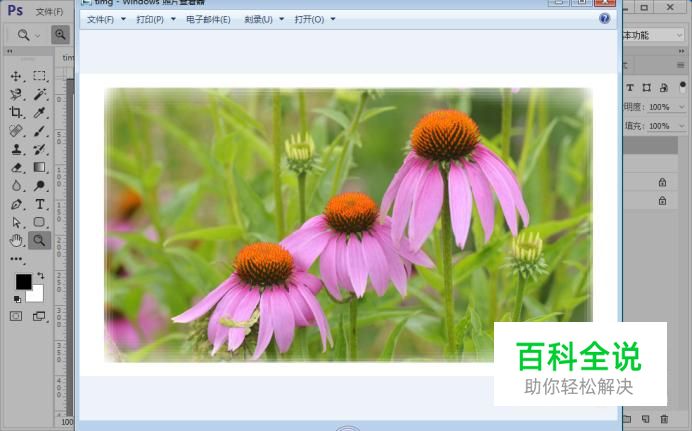This screenshot has height=431, width=692.
Task: Filter layers by smart object icon
Action: 663,88
